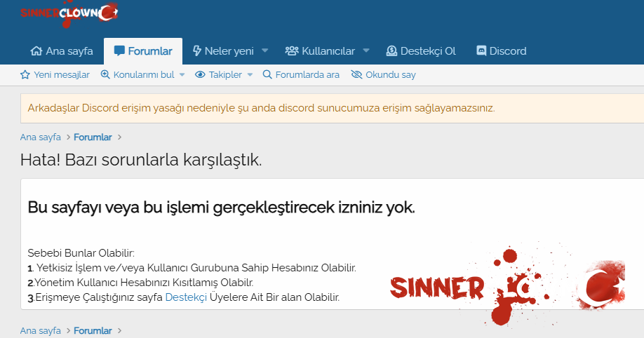This screenshot has height=338, width=644.
Task: Click the magnifier icon for Forumlarda ara
Action: click(x=267, y=75)
